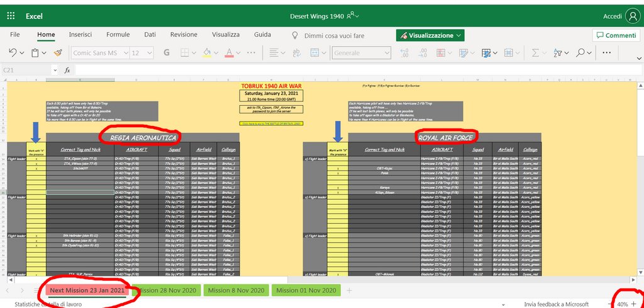Apply the red font color
The image size is (644, 308).
coord(229,53)
